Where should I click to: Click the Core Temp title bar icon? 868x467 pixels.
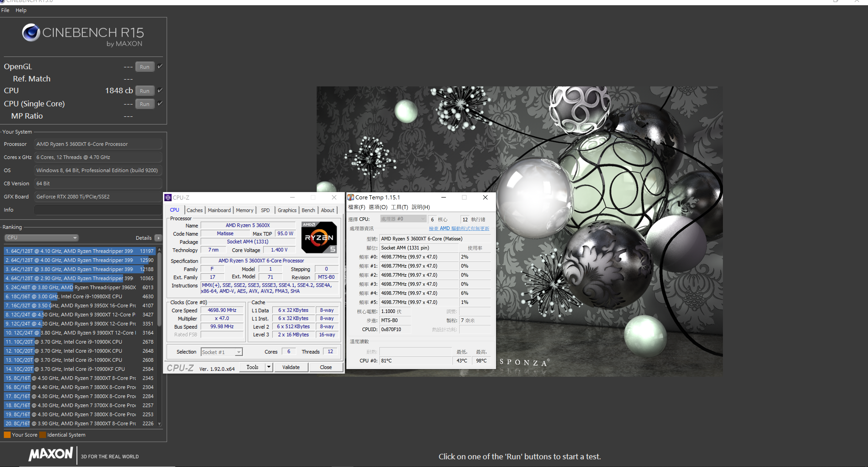click(x=351, y=198)
